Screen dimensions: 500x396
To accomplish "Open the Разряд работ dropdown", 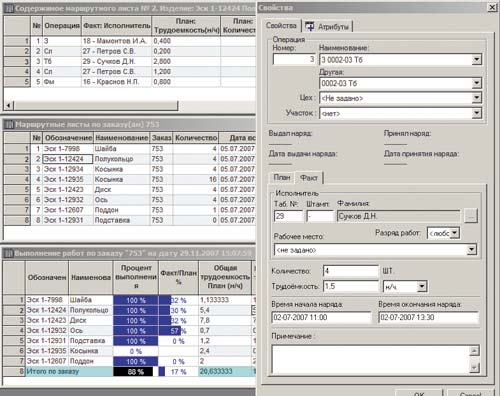I will (x=455, y=233).
